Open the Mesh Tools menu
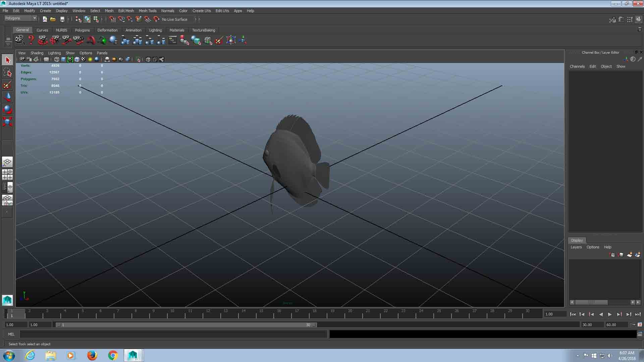This screenshot has height=362, width=644. 148,11
